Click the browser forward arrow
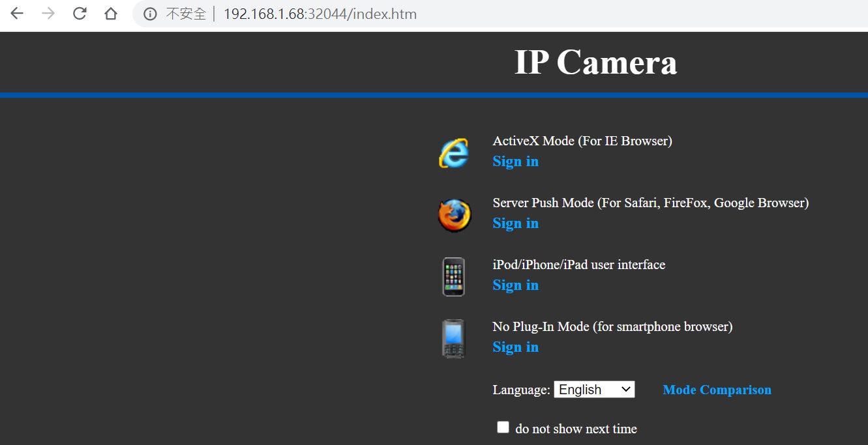Screen dimensions: 868x445 pyautogui.click(x=48, y=14)
